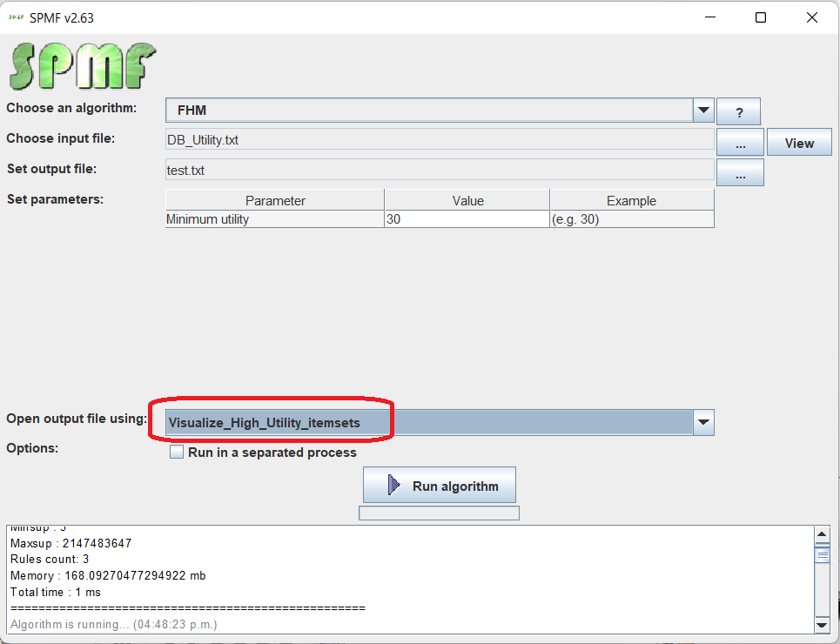Click the DB_Utility.txt input file field
The height and width of the screenshot is (644, 840).
click(x=440, y=139)
